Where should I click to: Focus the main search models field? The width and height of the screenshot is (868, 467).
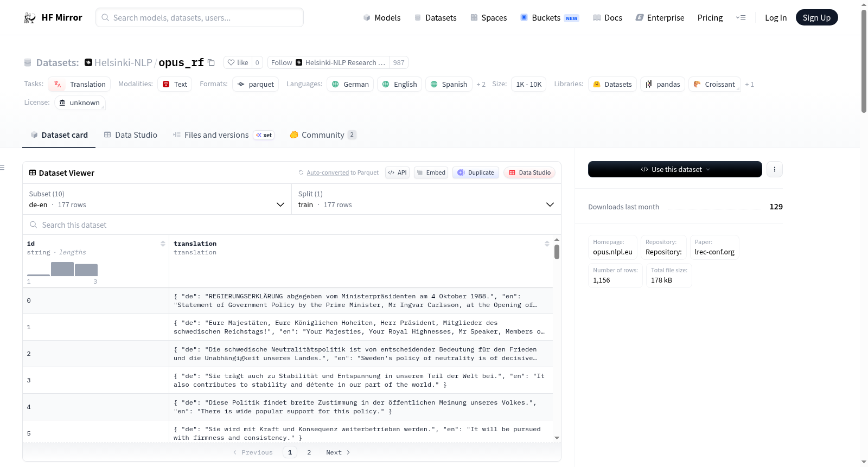tap(200, 17)
